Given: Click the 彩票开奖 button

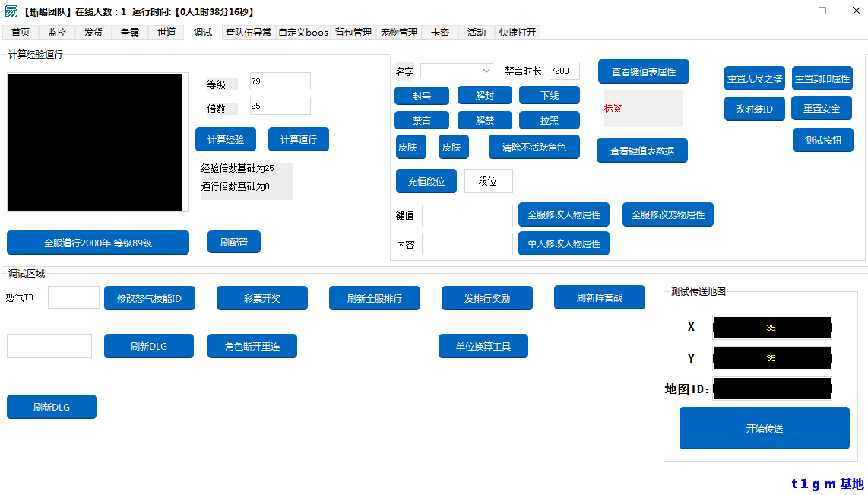Looking at the screenshot, I should [261, 299].
